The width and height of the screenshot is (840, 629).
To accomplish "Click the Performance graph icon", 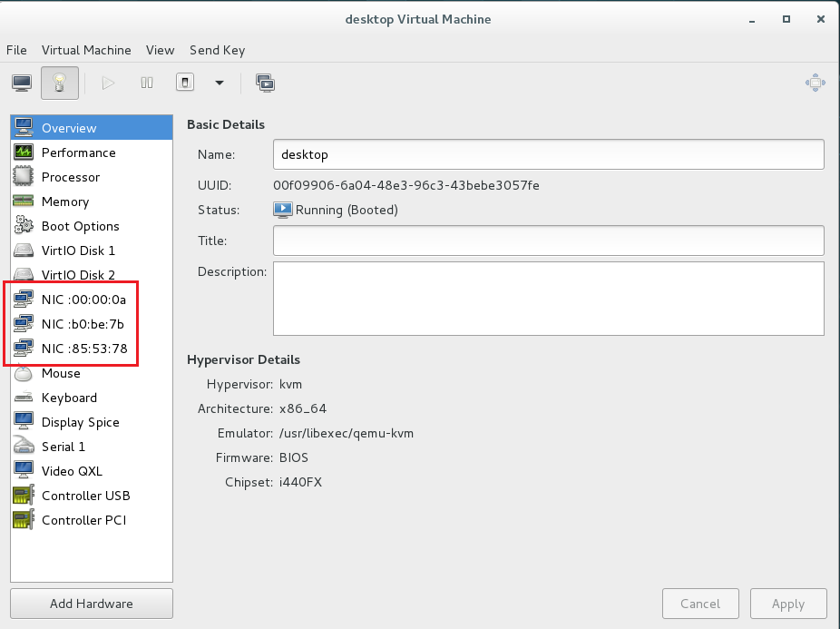I will [24, 152].
